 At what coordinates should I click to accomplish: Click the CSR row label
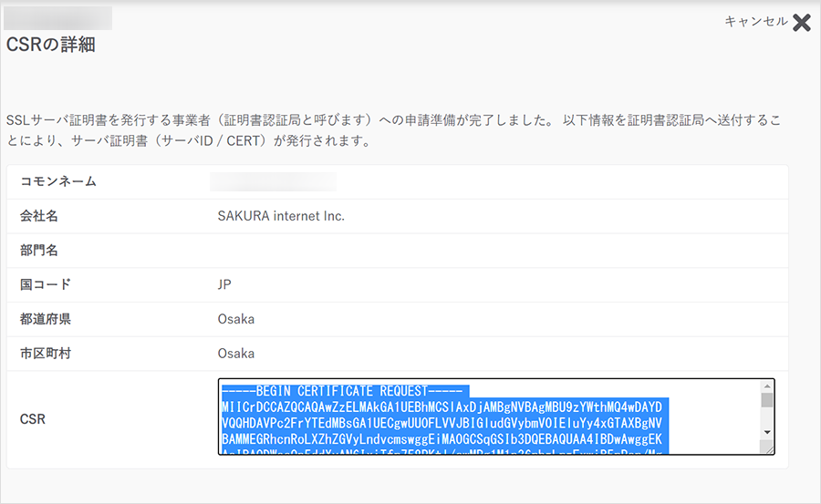33,419
